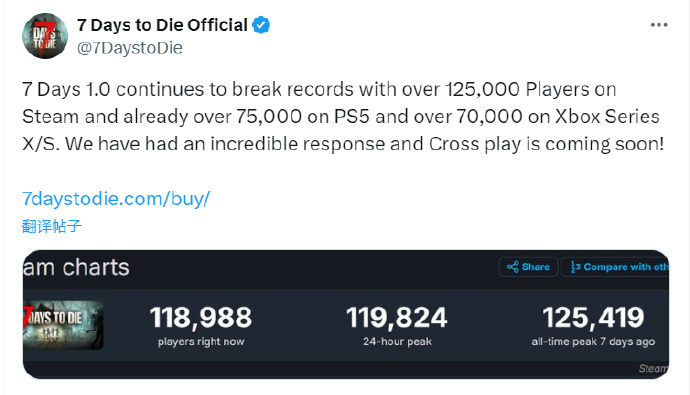Click the tweet body text paragraph
Screen dimensions: 690x395
pyautogui.click(x=343, y=117)
